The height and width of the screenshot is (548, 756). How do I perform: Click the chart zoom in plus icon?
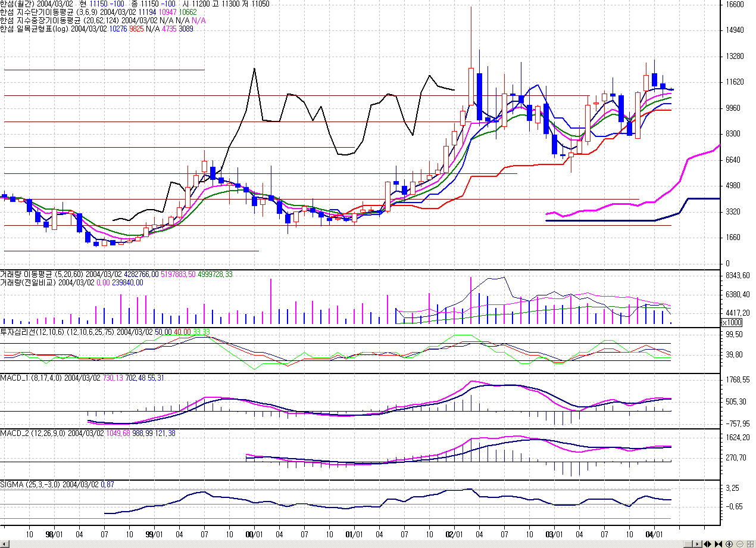tap(729, 544)
